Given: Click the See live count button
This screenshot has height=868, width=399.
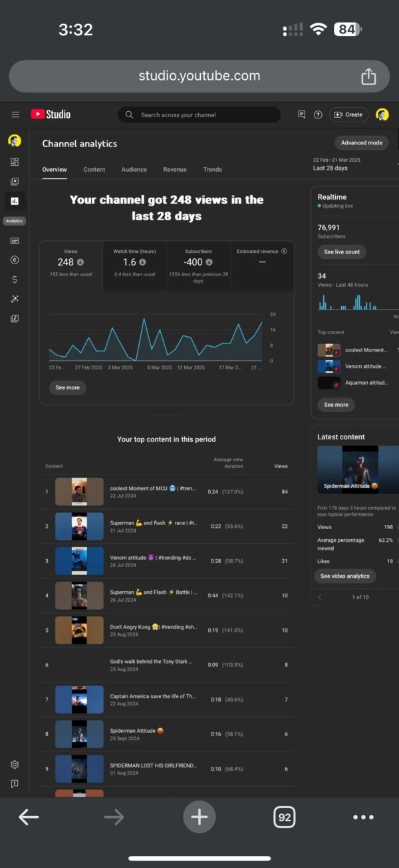Looking at the screenshot, I should pyautogui.click(x=342, y=252).
